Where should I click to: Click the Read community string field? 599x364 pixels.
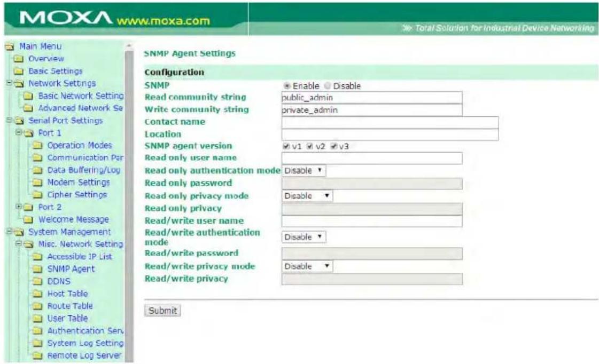coord(372,98)
